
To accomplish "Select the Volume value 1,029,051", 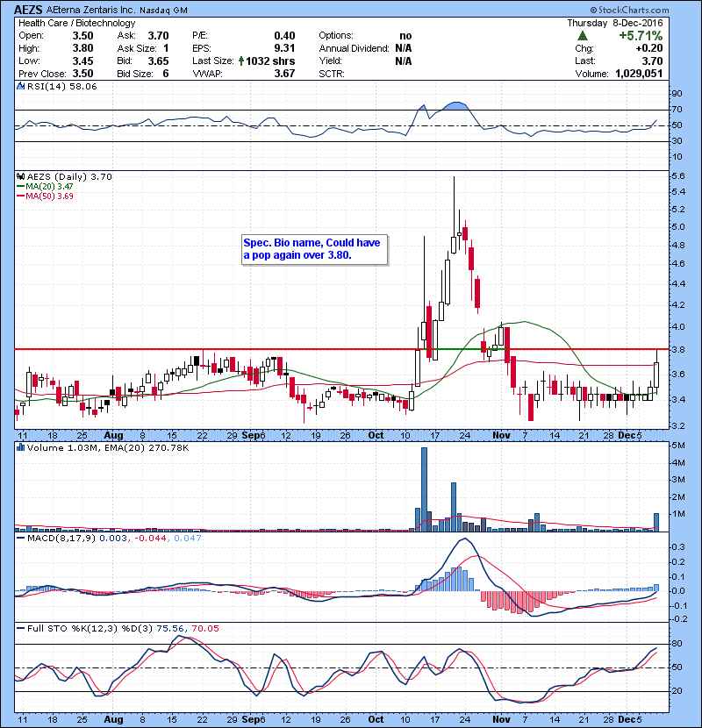I will [x=639, y=74].
